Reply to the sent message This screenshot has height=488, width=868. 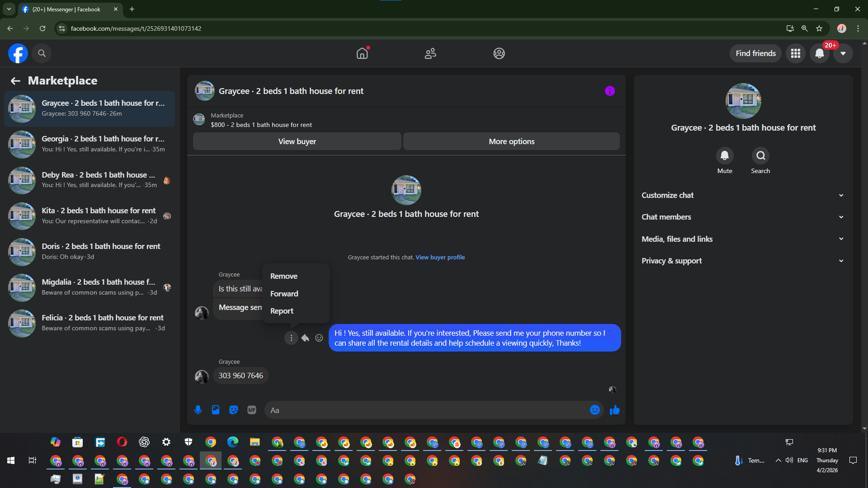pos(305,338)
